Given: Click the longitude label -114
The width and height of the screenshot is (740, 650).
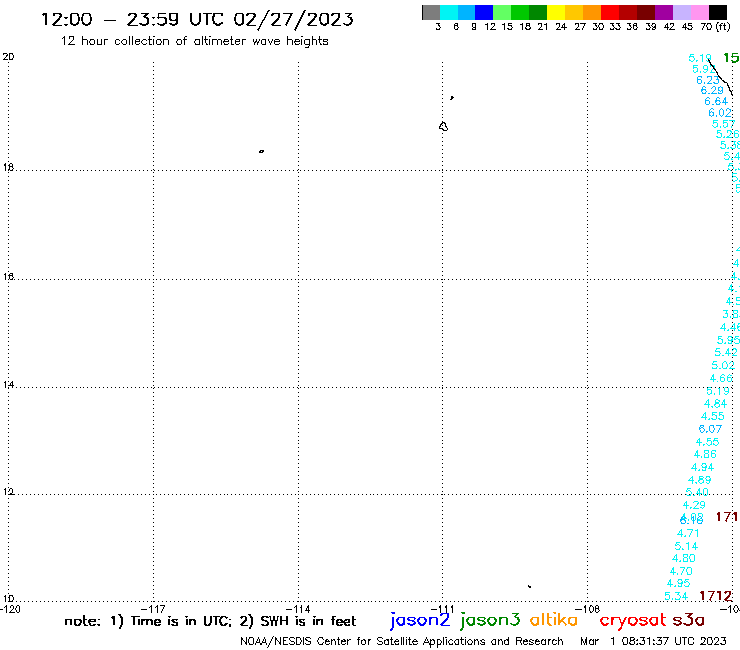Looking at the screenshot, I should (298, 609).
